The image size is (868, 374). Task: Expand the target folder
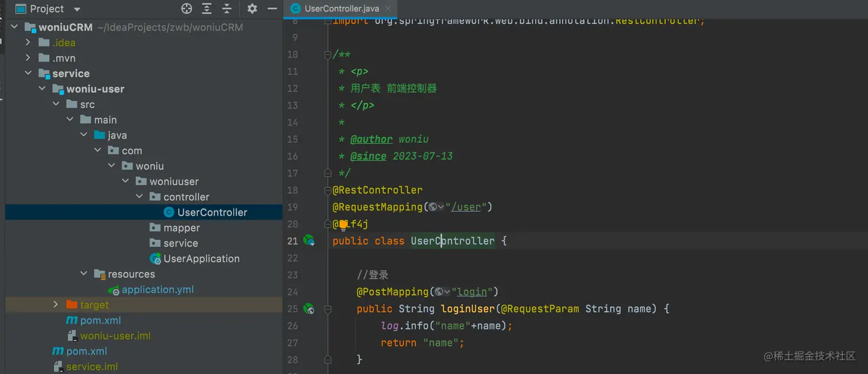[x=56, y=305]
